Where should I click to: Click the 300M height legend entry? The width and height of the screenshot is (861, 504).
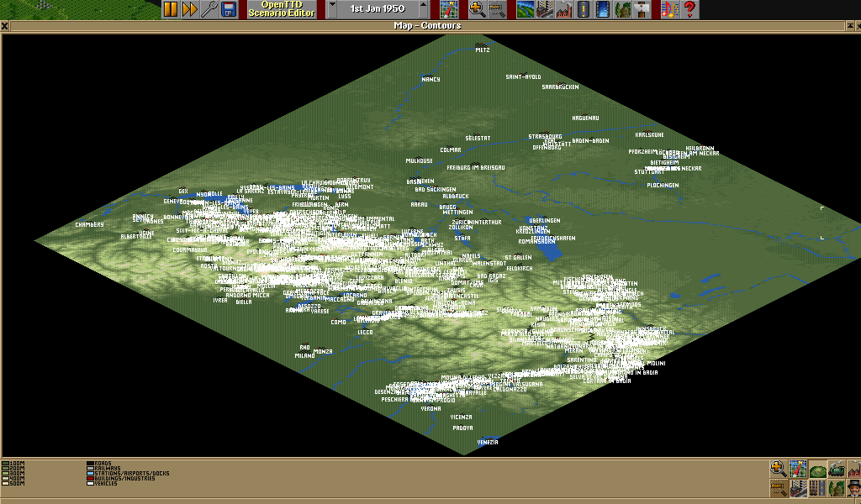(x=13, y=473)
